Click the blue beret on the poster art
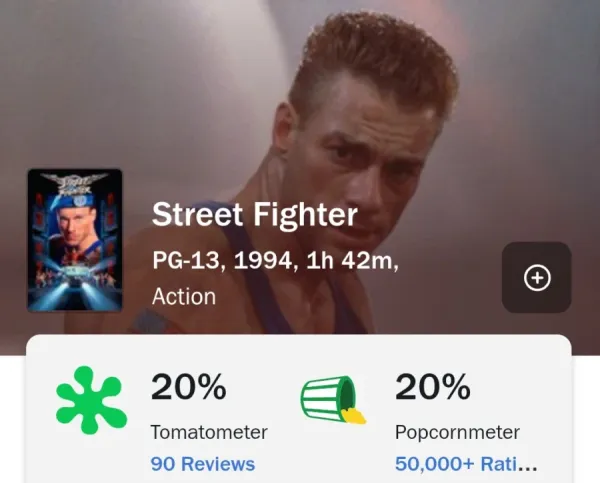Viewport: 600px width, 483px height. pyautogui.click(x=75, y=202)
